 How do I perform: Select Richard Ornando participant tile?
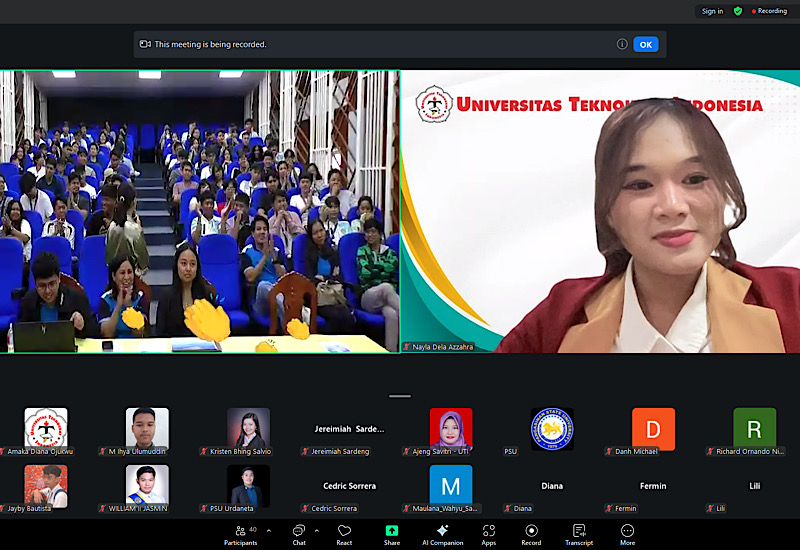pos(754,430)
